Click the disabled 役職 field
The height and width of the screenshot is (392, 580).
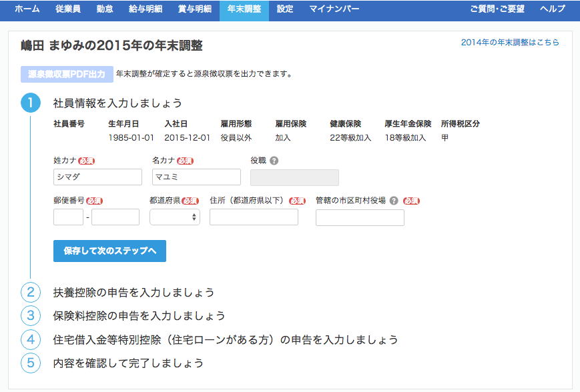[294, 177]
